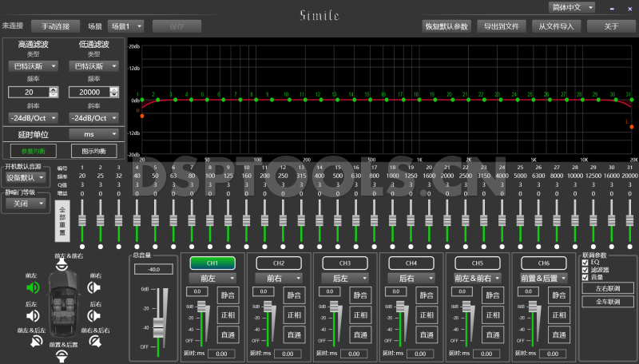Uncheck the EQ link parameter checkbox
Image resolution: width=639 pixels, height=364 pixels.
click(585, 262)
